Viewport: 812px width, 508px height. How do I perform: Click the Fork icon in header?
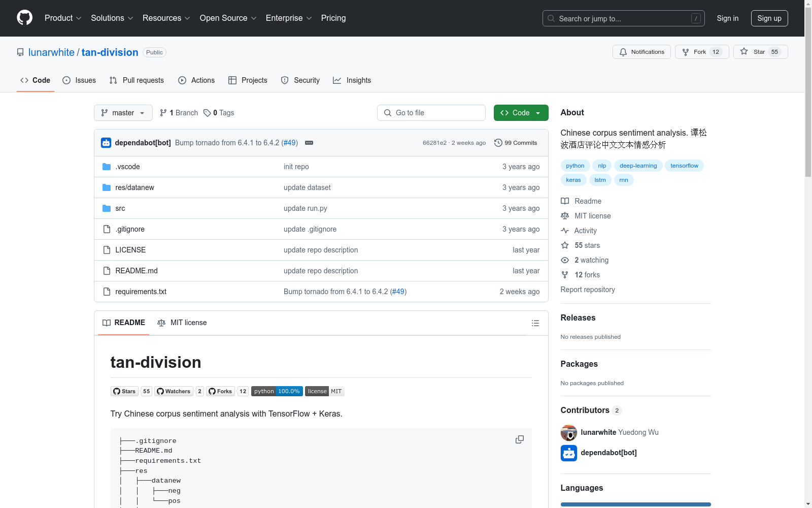(x=686, y=52)
